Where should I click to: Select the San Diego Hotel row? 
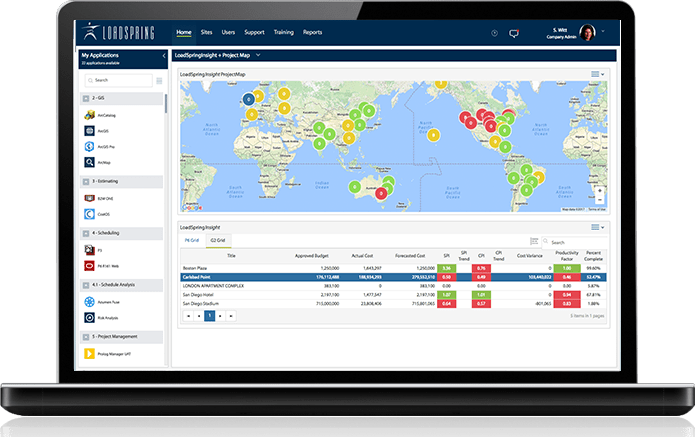[x=393, y=295]
